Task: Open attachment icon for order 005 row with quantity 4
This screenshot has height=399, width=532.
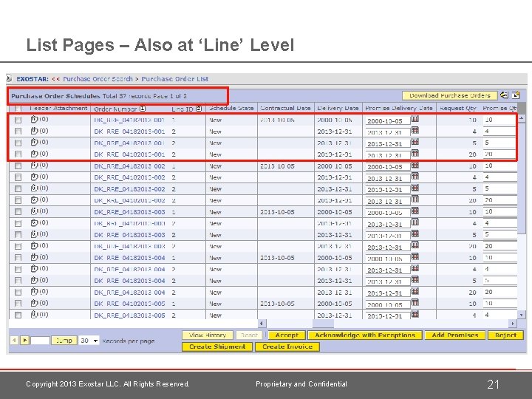Action: 34,315
